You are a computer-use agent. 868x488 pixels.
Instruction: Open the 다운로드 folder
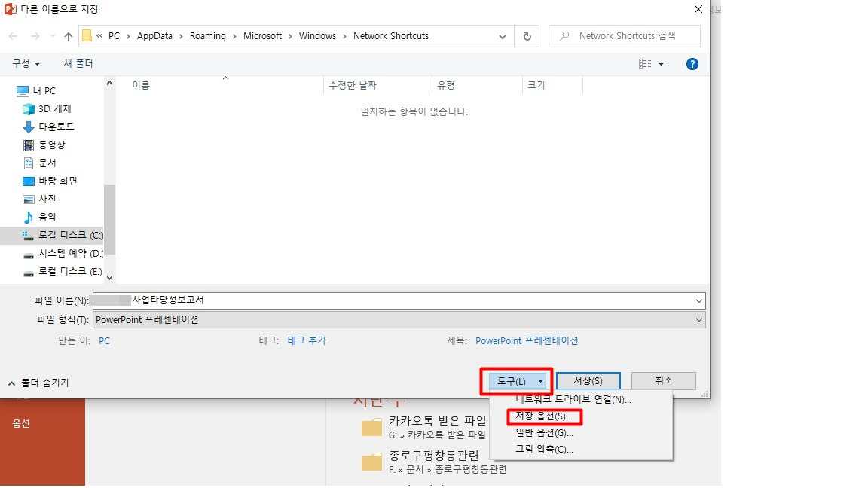coord(48,127)
